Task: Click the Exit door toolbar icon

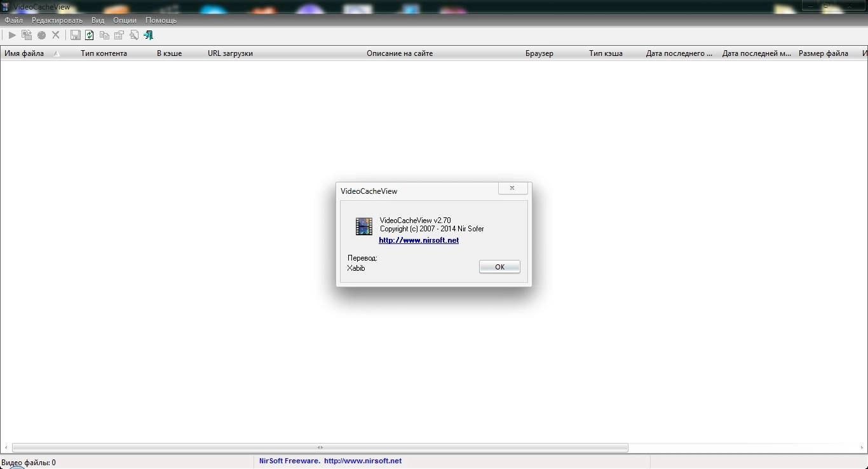Action: tap(148, 36)
